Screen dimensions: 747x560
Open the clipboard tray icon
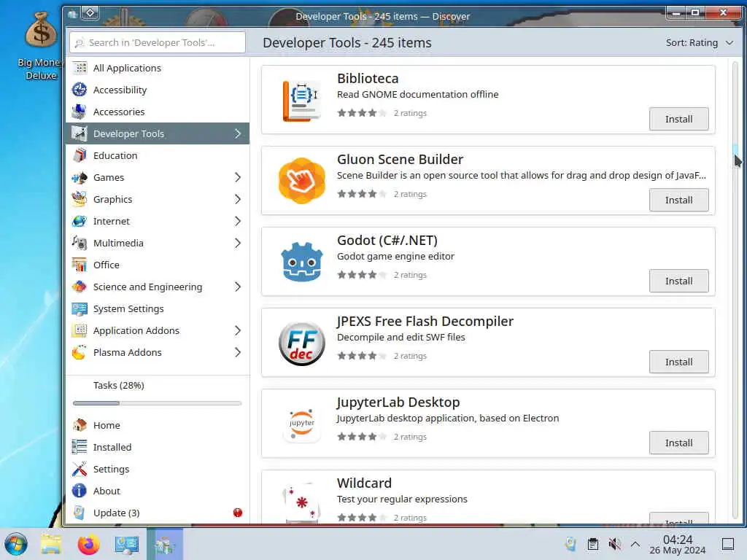(x=592, y=544)
